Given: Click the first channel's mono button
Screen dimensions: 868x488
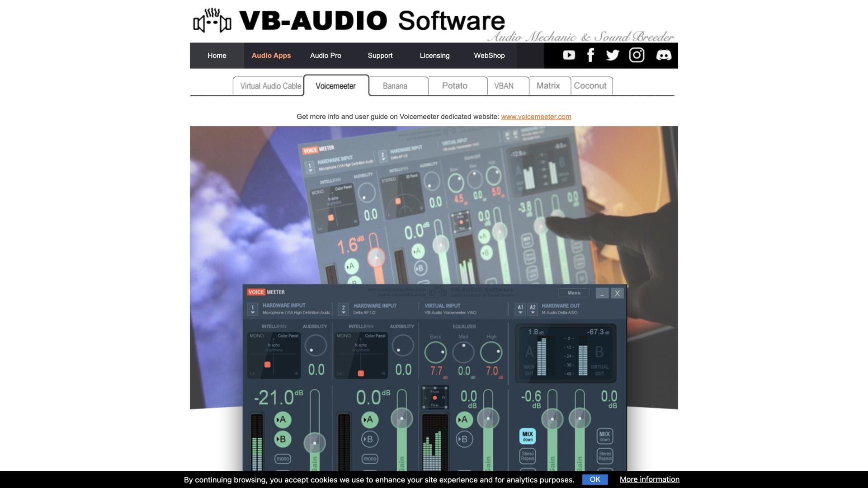Looking at the screenshot, I should click(283, 459).
